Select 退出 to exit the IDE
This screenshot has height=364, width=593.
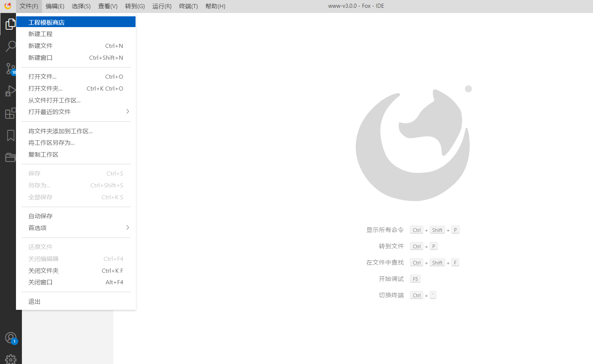(x=35, y=301)
